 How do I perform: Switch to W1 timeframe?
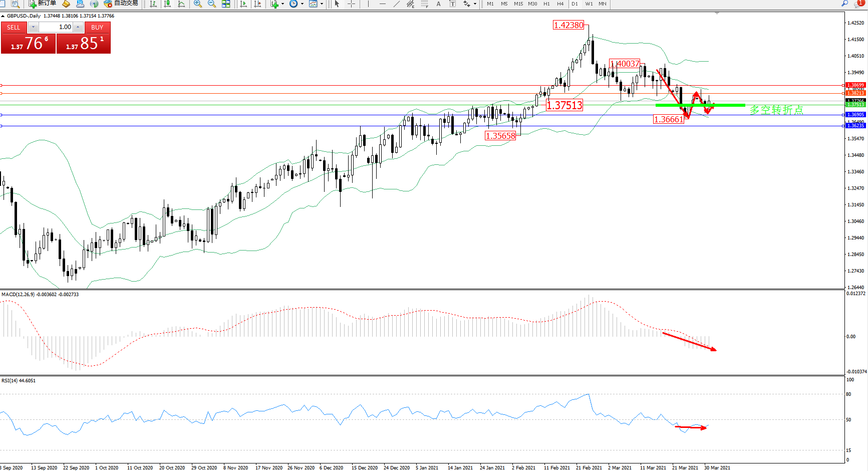(589, 4)
